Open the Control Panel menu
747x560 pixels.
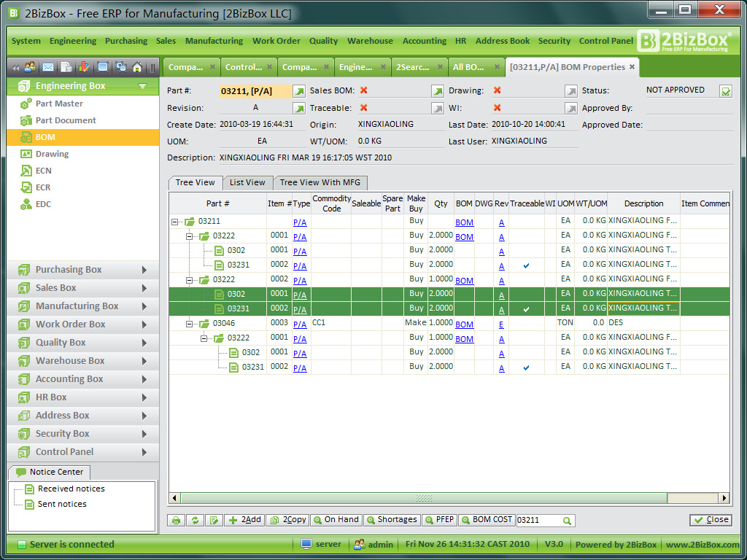pos(606,41)
